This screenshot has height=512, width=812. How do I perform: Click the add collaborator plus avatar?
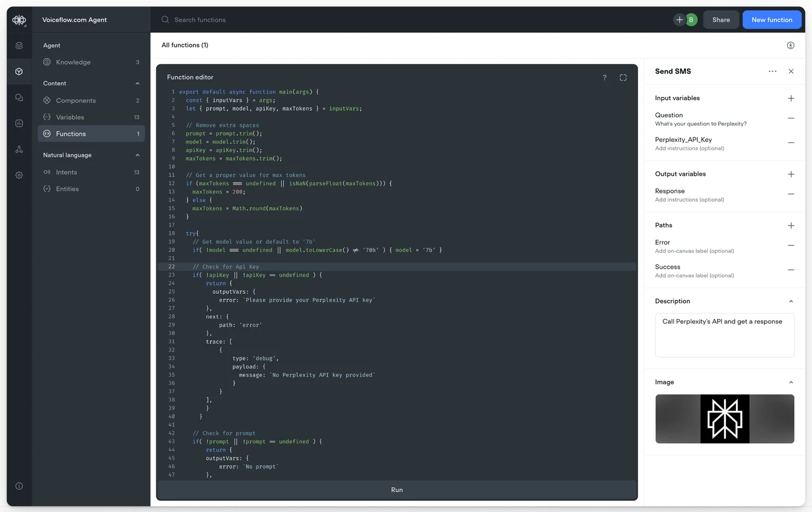pyautogui.click(x=679, y=20)
